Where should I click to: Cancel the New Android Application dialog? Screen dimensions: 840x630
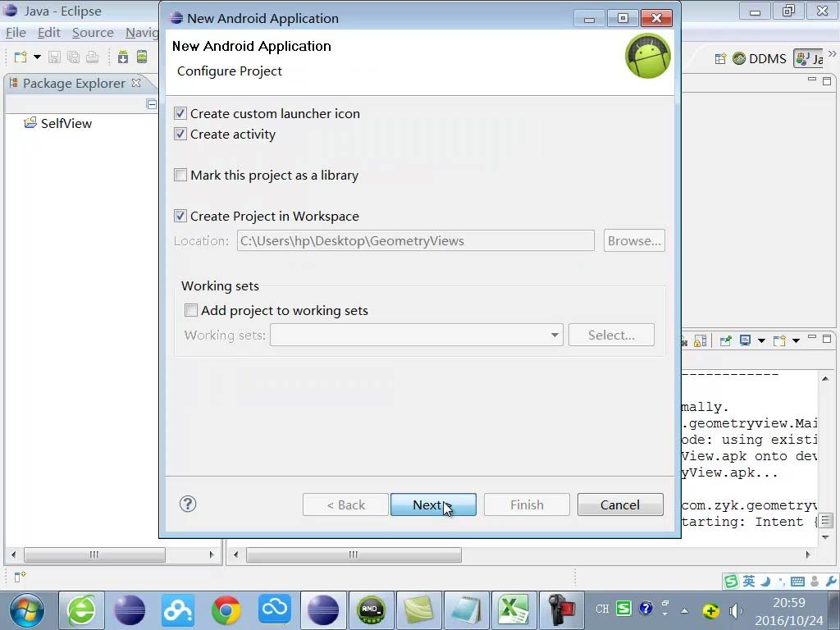620,504
